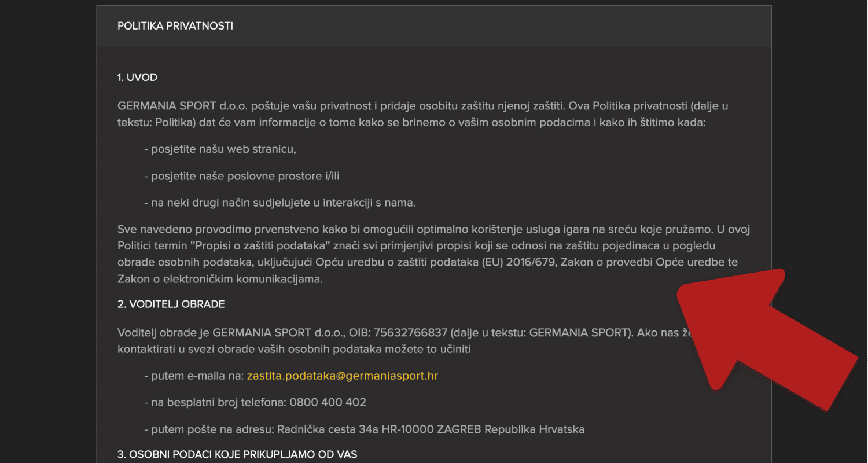Select the '1. UVOD' section heading
The image size is (868, 463).
[137, 78]
